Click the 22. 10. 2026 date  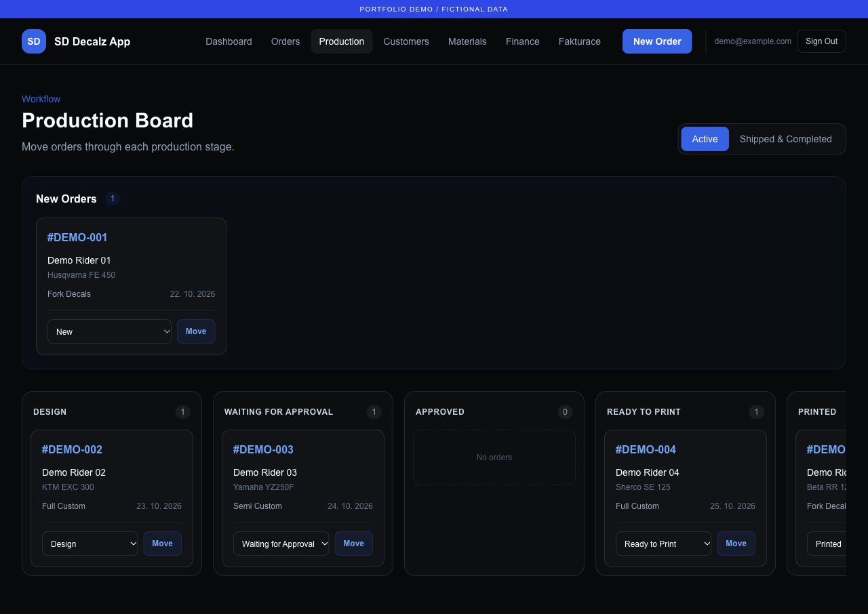193,294
